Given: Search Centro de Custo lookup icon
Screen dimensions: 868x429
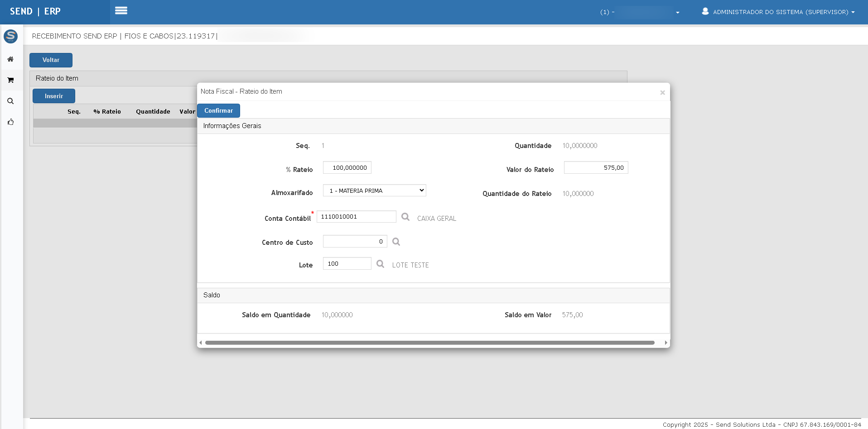Looking at the screenshot, I should point(396,242).
